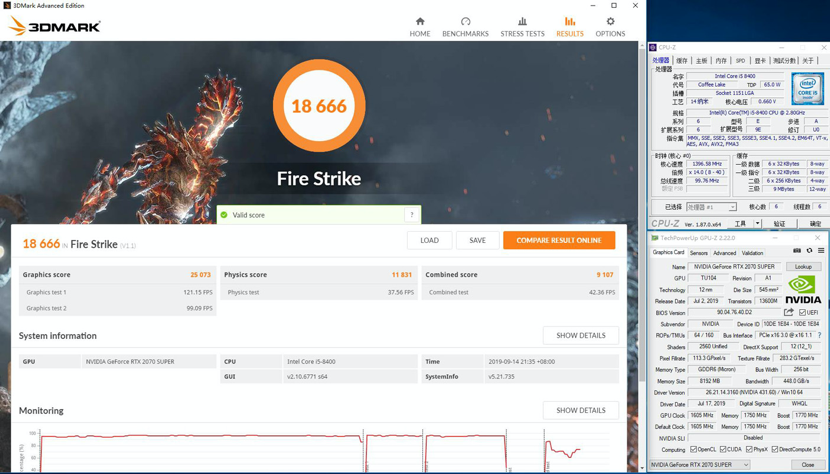Screen dimensions: 830x474
Task: Click the GPU-Z title bar app icon
Action: point(655,238)
